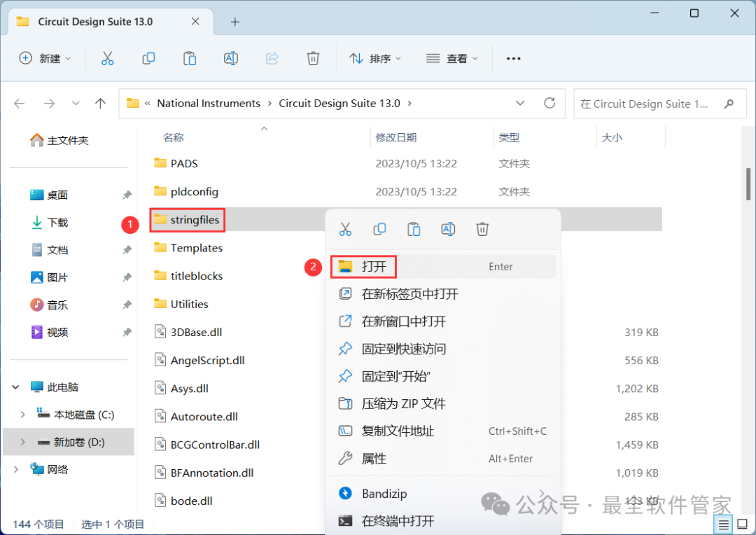Select 打开 in the context menu
This screenshot has height=535, width=756.
click(x=442, y=266)
